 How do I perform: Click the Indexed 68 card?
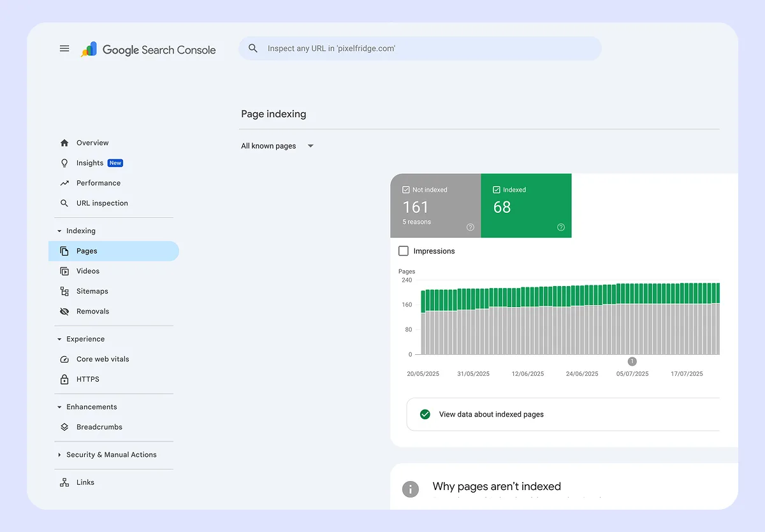(526, 206)
